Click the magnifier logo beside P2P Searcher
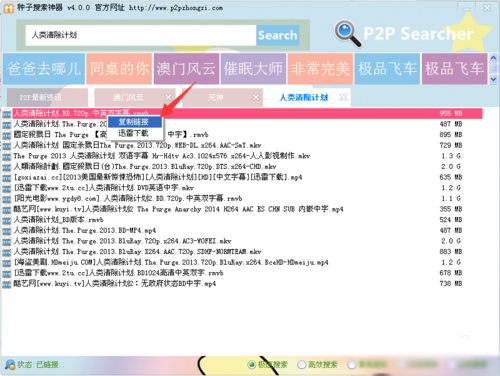Viewport: 500px width, 376px height. coord(348,34)
